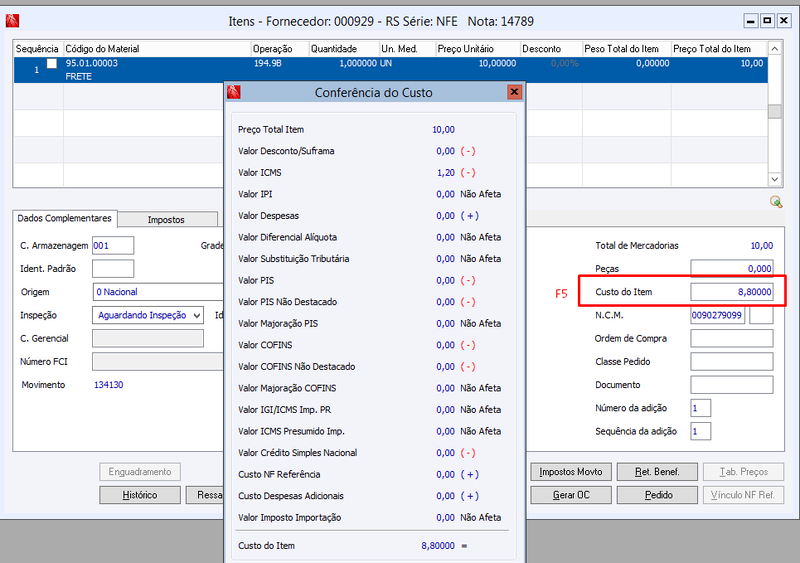The height and width of the screenshot is (563, 800).
Task: Click the C. Armazenagem input field
Action: point(113,246)
